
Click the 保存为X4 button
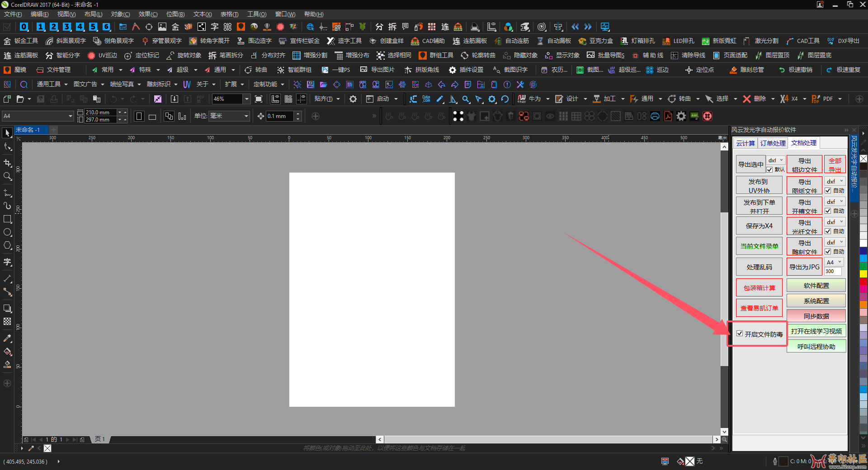point(759,226)
